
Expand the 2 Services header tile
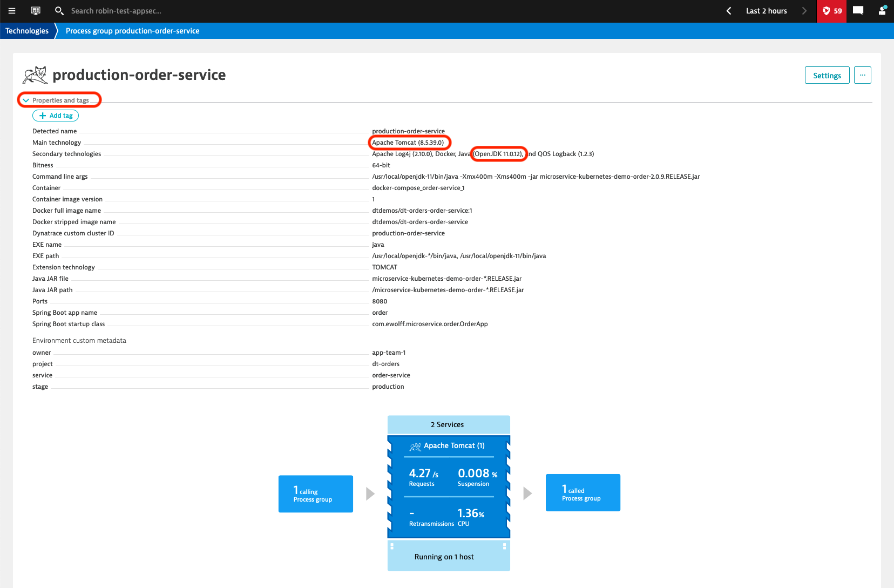[448, 424]
